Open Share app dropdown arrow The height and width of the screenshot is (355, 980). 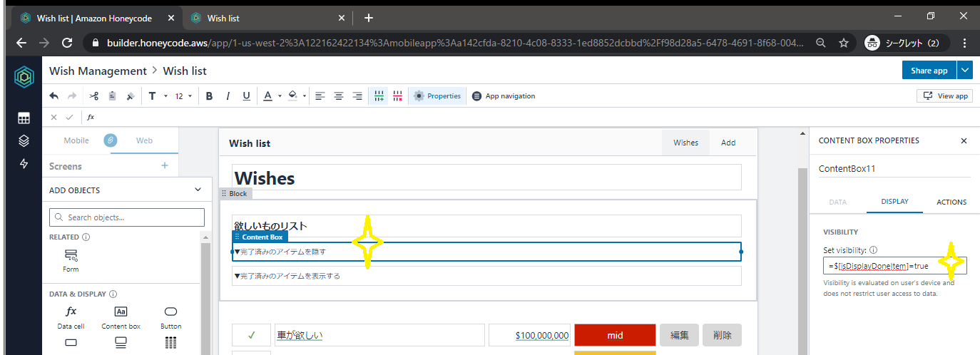pos(964,70)
